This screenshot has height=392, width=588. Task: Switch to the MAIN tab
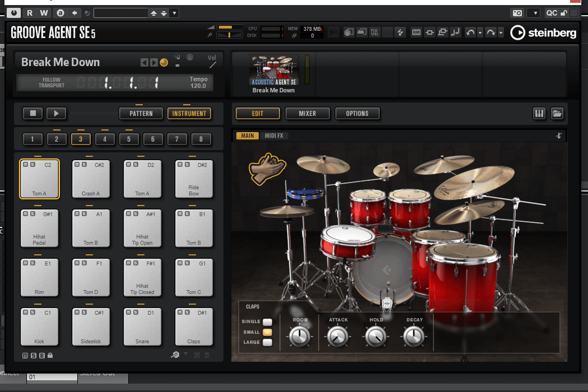248,136
